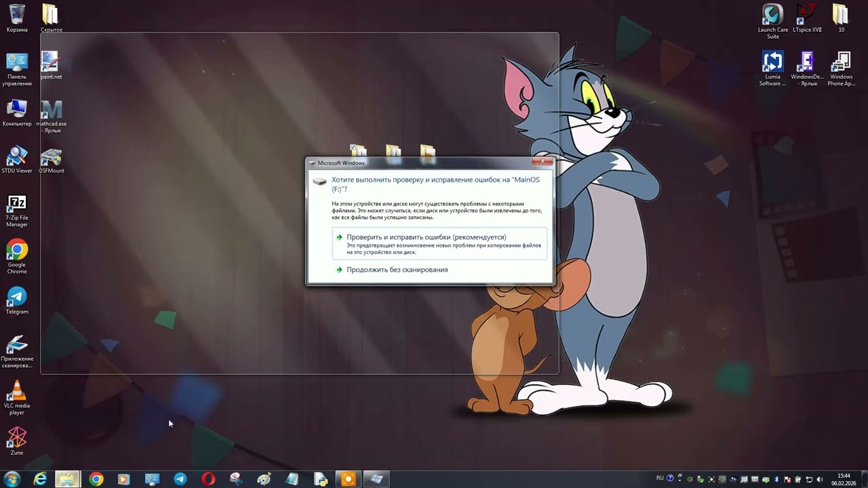Viewport: 868px width, 488px height.
Task: Select the Windows Phone Ap... desktop icon
Action: point(841,68)
